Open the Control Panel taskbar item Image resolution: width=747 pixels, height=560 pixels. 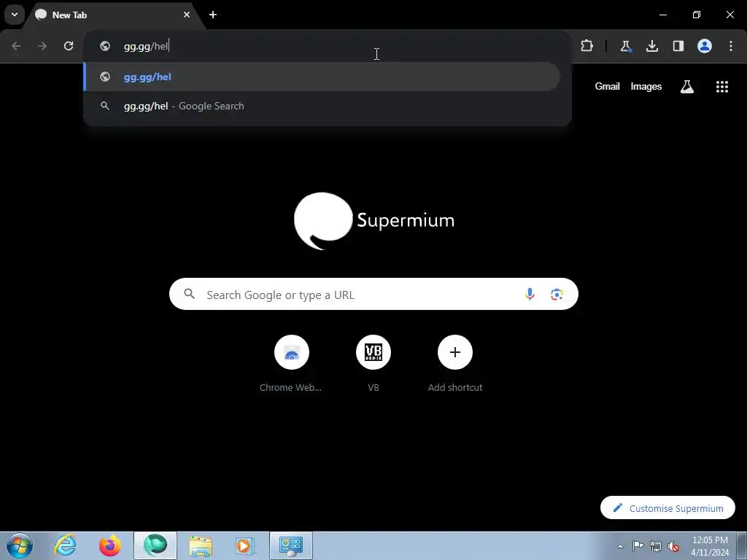(x=291, y=545)
